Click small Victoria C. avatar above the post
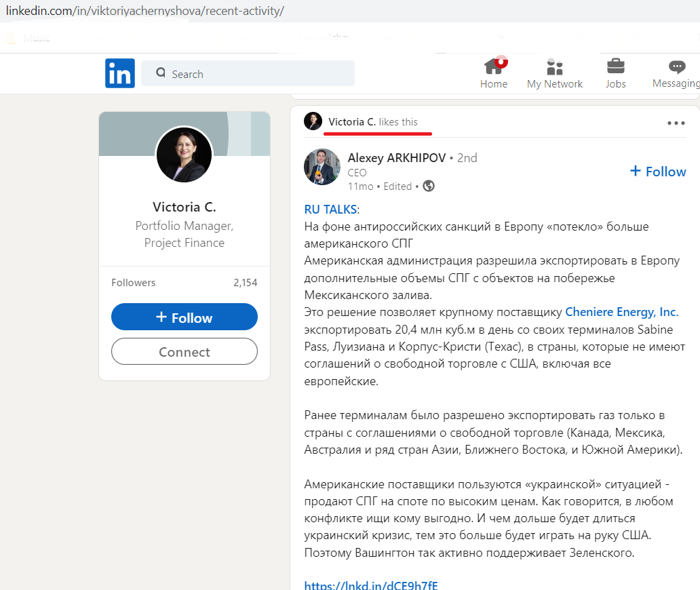 tap(313, 121)
